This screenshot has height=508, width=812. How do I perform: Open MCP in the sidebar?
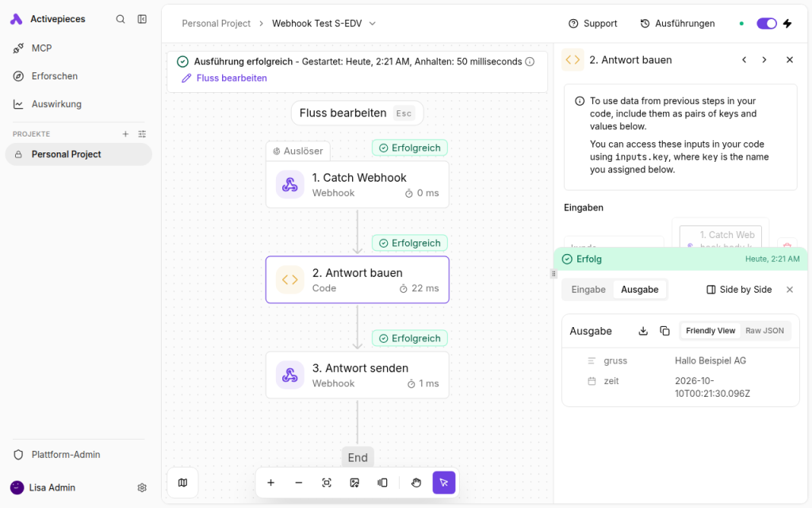coord(79,48)
